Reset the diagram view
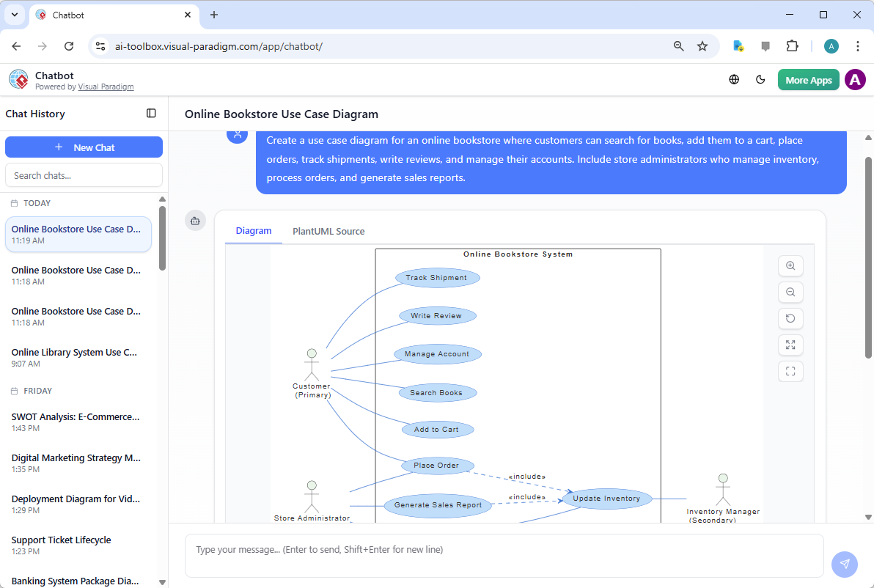The image size is (874, 588). point(790,318)
